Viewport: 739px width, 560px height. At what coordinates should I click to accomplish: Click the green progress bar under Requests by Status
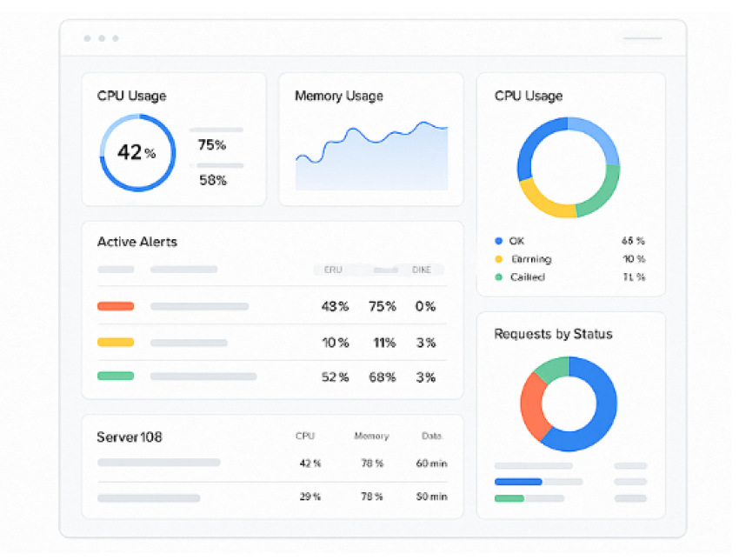[x=509, y=498]
